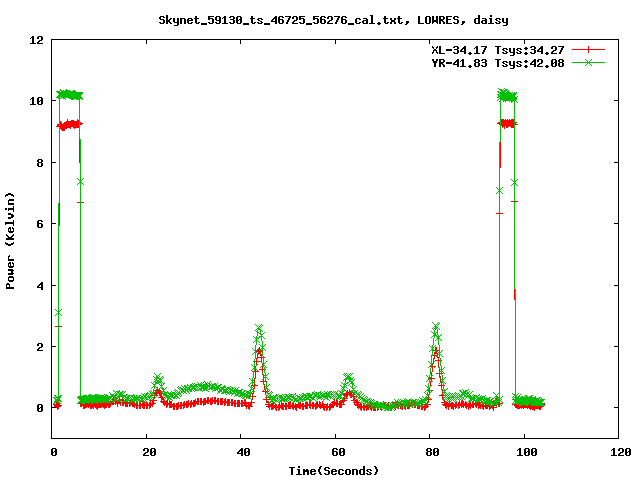Click the Time(Seconds) x-axis label
The width and height of the screenshot is (640, 480).
[x=333, y=471]
